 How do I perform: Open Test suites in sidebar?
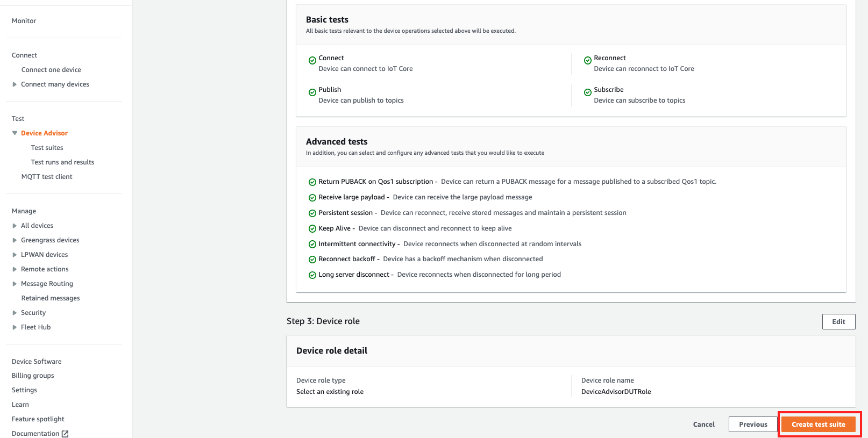point(47,148)
